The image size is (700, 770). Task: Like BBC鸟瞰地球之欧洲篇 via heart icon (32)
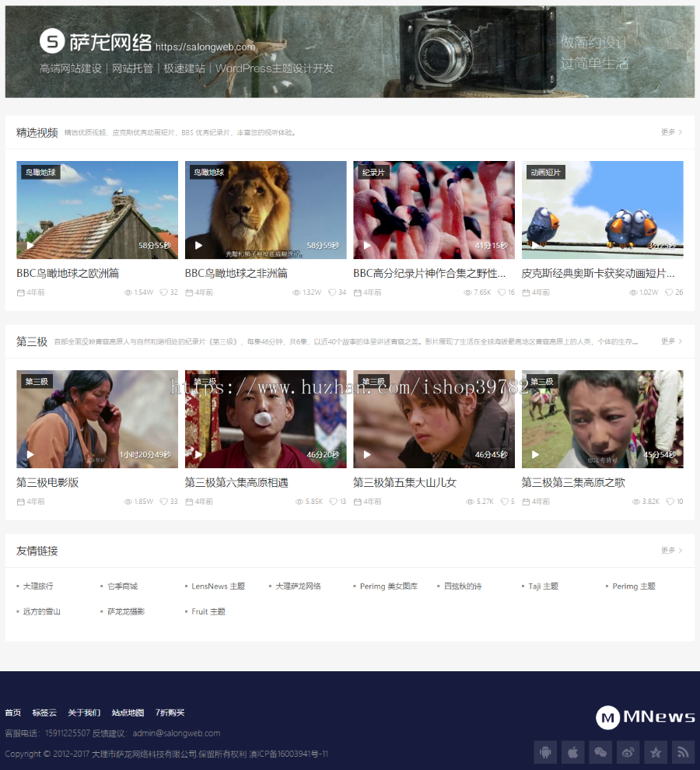pyautogui.click(x=163, y=292)
